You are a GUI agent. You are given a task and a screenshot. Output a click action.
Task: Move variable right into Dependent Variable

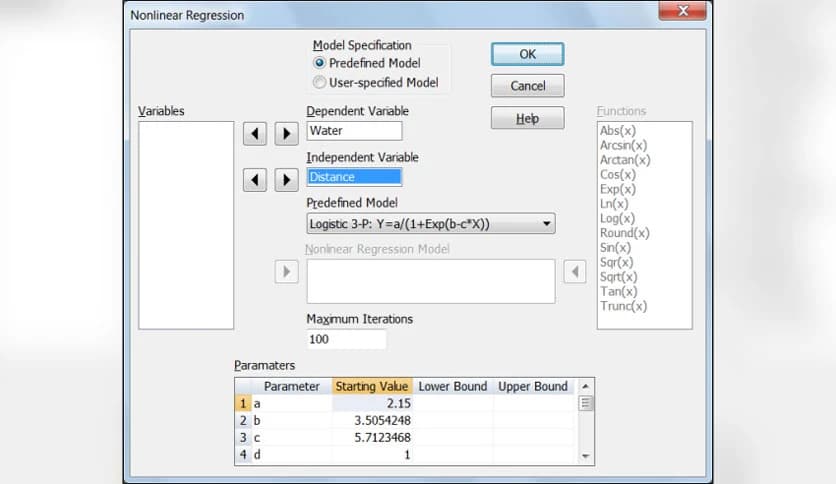pyautogui.click(x=286, y=133)
